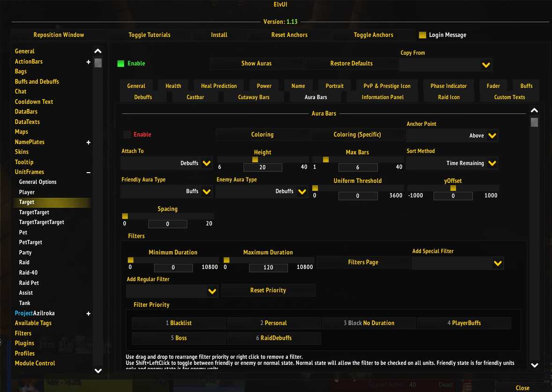Viewport: 552px width, 392px height.
Task: Select the Cutaway Bars tab
Action: pyautogui.click(x=254, y=97)
